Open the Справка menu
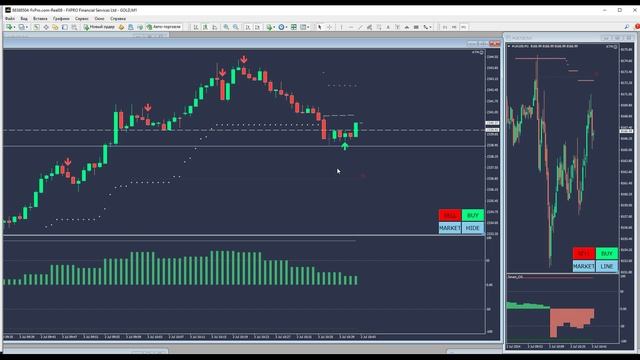The width and height of the screenshot is (640, 360). (x=118, y=18)
